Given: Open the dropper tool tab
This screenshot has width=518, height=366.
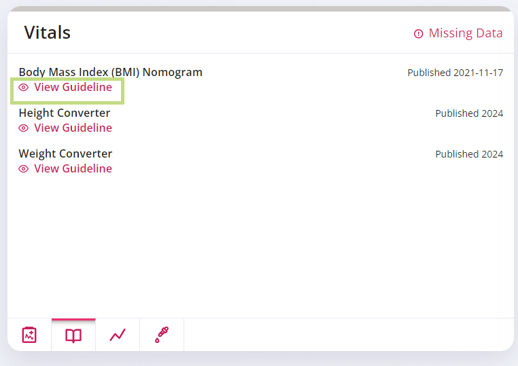Looking at the screenshot, I should (x=162, y=335).
